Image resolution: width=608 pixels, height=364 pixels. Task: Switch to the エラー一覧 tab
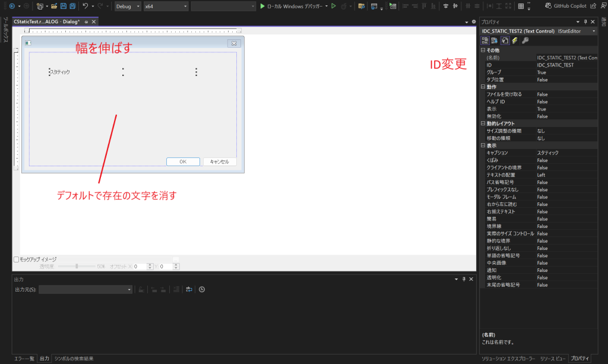click(x=24, y=359)
